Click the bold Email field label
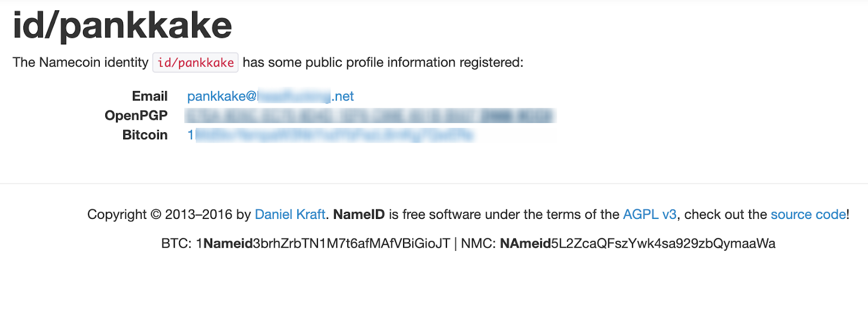The height and width of the screenshot is (310, 868). click(x=150, y=96)
